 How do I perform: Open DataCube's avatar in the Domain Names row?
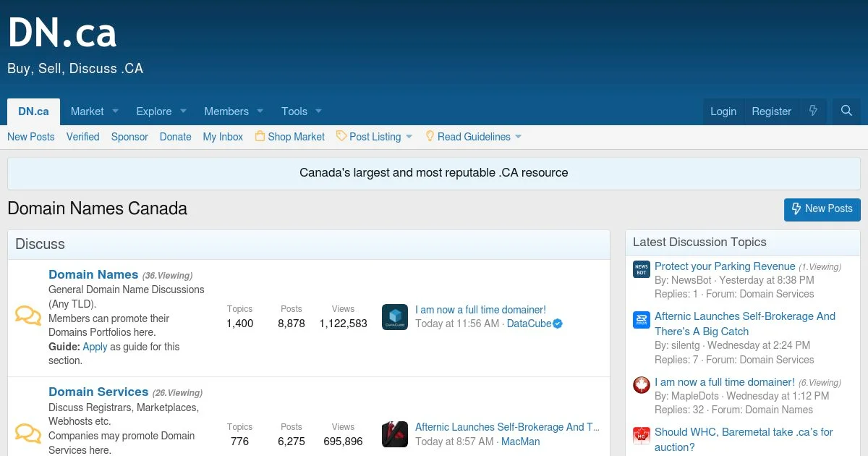[x=395, y=317]
